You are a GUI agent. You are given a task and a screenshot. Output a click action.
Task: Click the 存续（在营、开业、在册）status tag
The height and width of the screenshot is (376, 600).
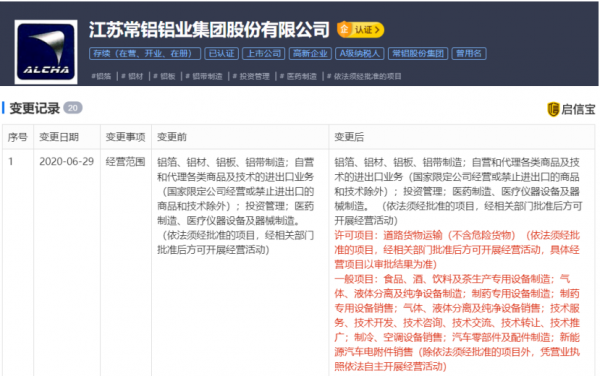coord(145,54)
